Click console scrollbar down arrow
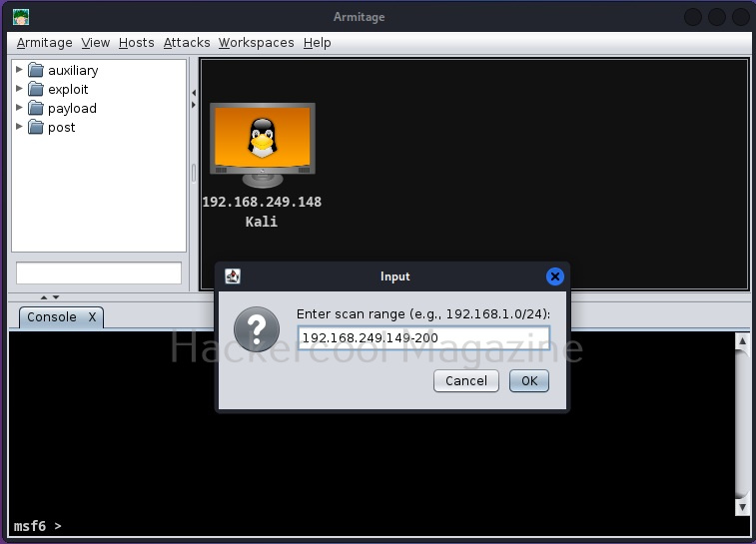The width and height of the screenshot is (756, 544). pyautogui.click(x=742, y=507)
